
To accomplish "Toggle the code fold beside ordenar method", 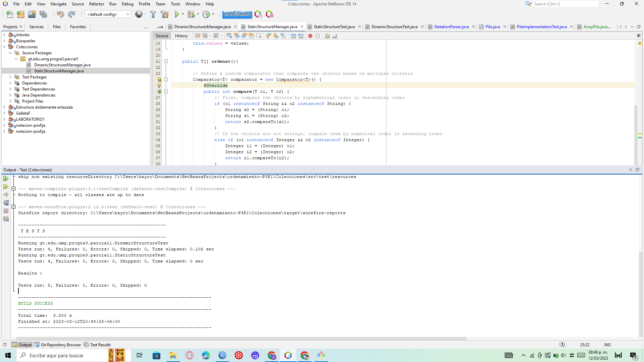I will 166,61.
